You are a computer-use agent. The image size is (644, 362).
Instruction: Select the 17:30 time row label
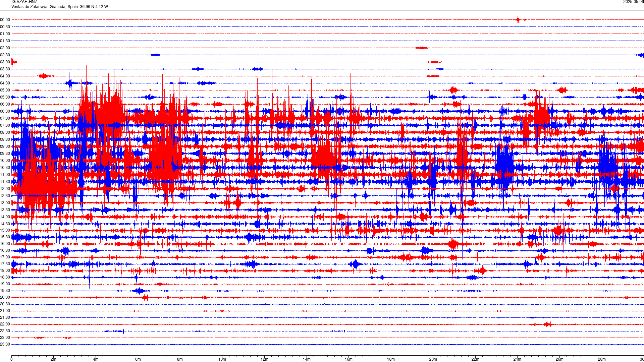[x=5, y=264]
